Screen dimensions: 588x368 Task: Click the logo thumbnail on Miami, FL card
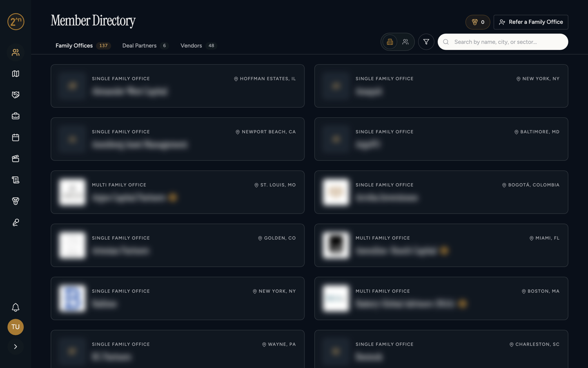pyautogui.click(x=336, y=245)
